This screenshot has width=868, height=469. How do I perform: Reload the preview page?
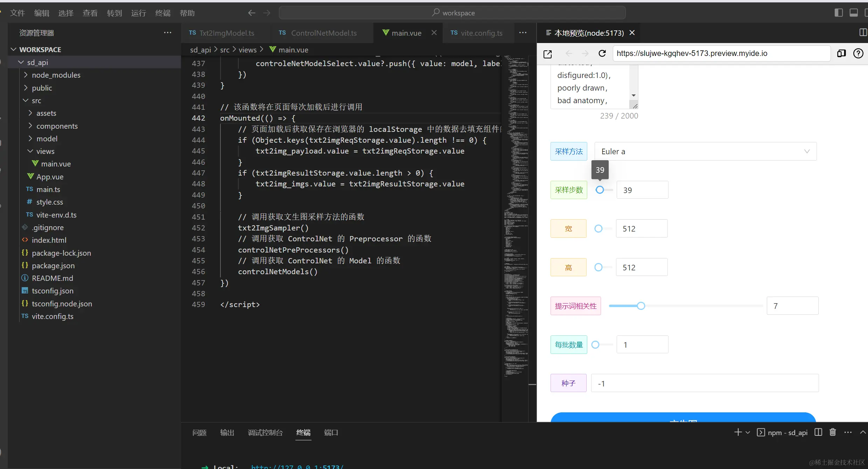pyautogui.click(x=602, y=53)
